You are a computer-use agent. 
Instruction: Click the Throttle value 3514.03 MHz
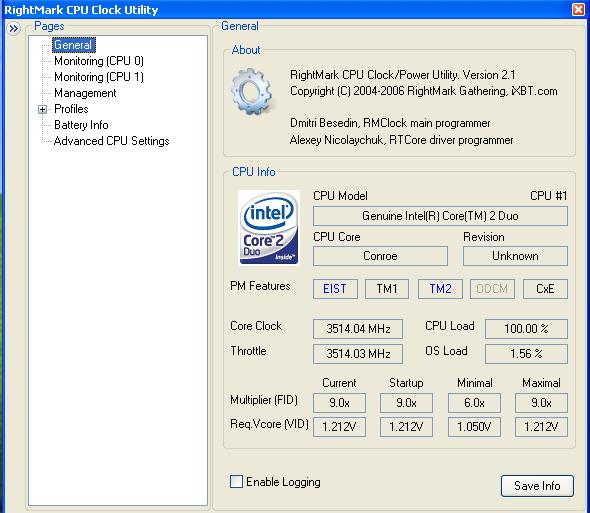click(358, 354)
